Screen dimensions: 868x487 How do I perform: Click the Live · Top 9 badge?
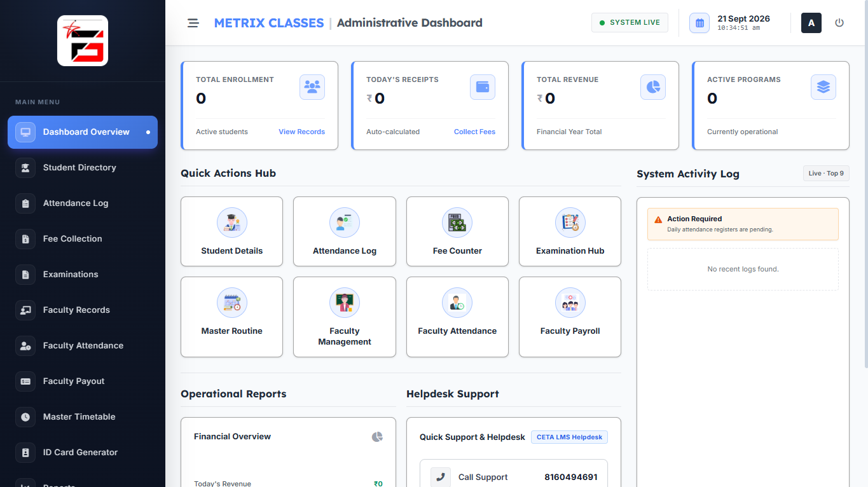coord(826,174)
